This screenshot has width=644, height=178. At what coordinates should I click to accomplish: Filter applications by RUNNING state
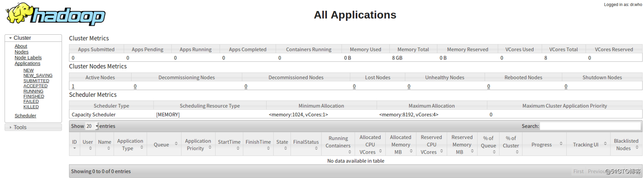coord(33,91)
